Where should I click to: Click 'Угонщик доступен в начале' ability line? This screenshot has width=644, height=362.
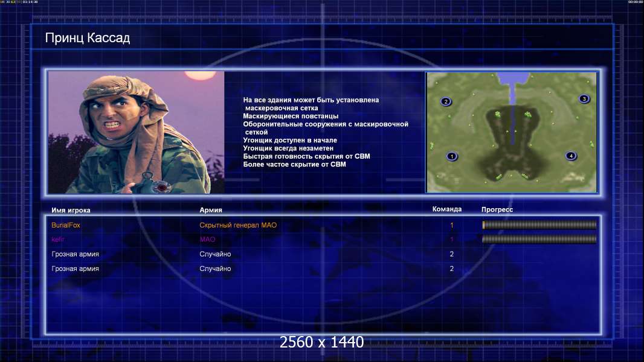290,140
